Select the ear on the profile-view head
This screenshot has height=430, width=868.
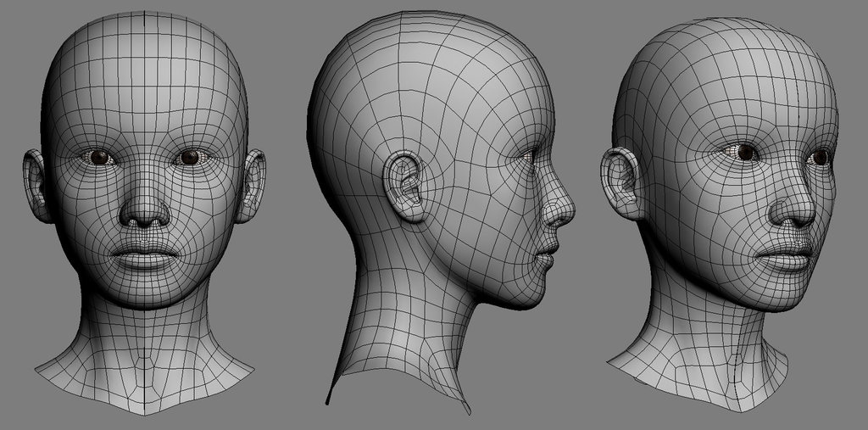(407, 186)
